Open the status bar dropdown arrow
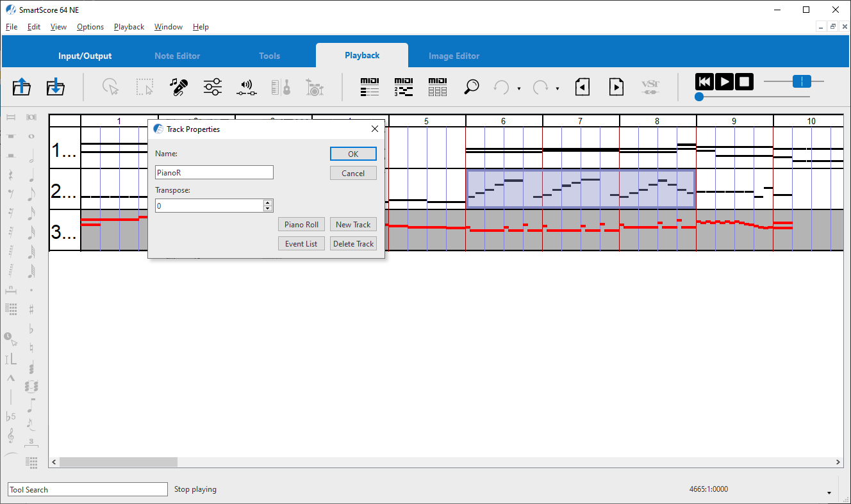This screenshot has width=851, height=504. 829,493
